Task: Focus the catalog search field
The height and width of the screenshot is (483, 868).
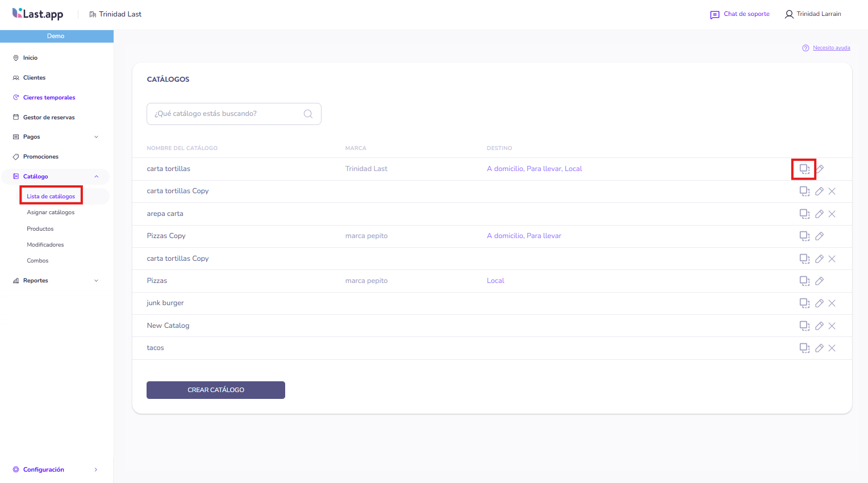Action: [x=227, y=114]
